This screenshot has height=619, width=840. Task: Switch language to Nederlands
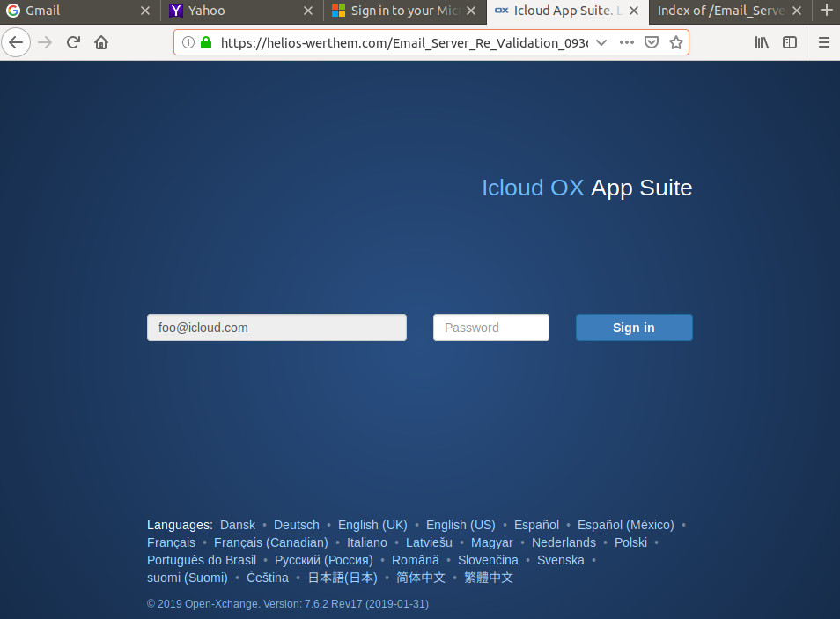564,542
